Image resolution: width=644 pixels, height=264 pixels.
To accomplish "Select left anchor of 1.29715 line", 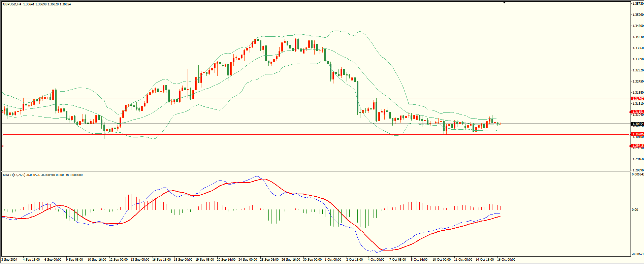I will tap(2, 146).
